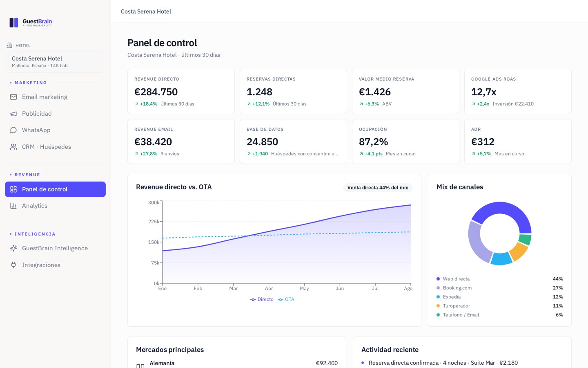Click the ADR €312 card
The width and height of the screenshot is (588, 368).
pyautogui.click(x=518, y=141)
